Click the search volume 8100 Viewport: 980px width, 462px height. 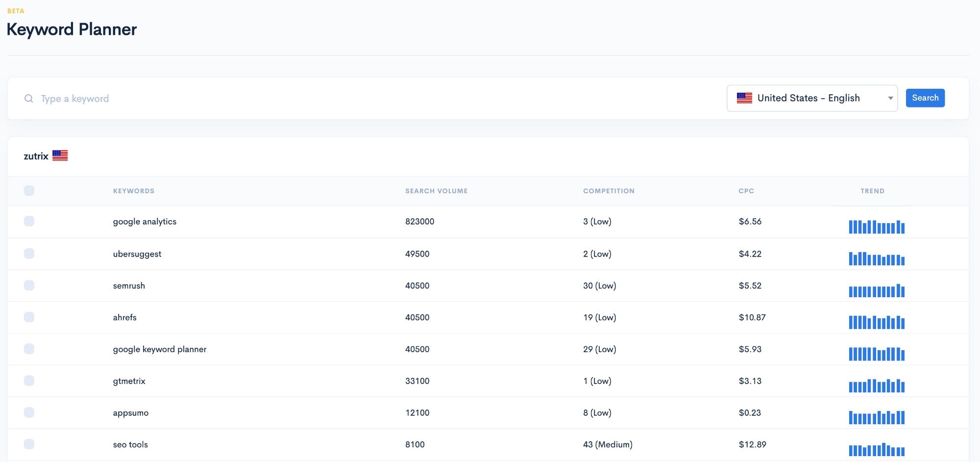coord(415,444)
